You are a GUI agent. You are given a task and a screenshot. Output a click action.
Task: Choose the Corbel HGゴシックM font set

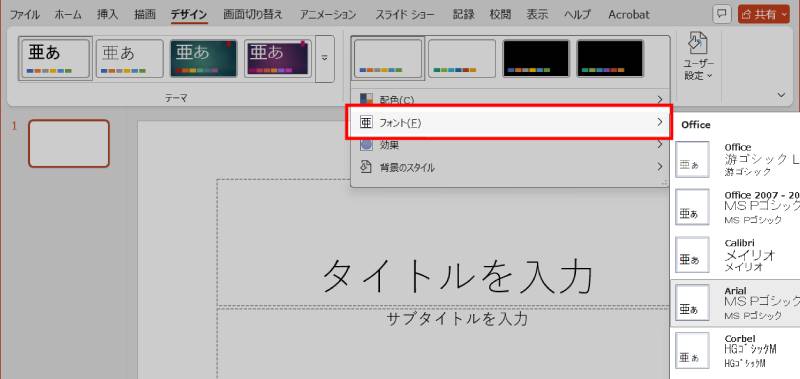[735, 351]
